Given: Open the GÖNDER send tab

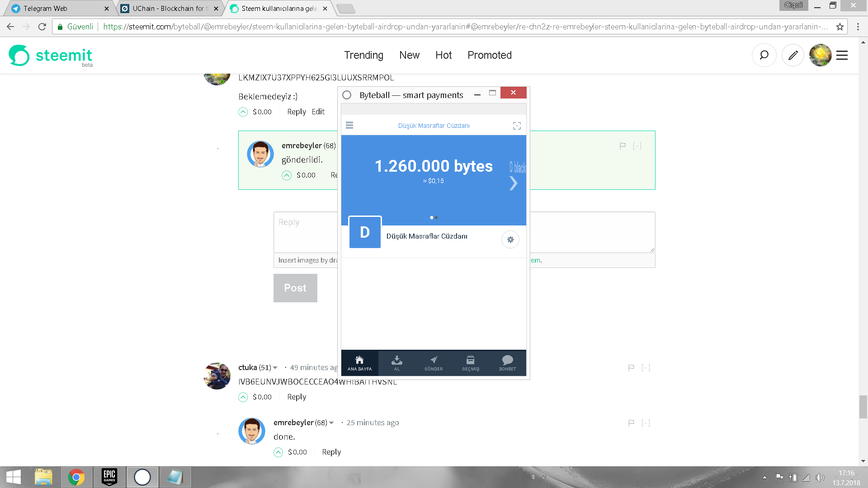Looking at the screenshot, I should tap(434, 363).
